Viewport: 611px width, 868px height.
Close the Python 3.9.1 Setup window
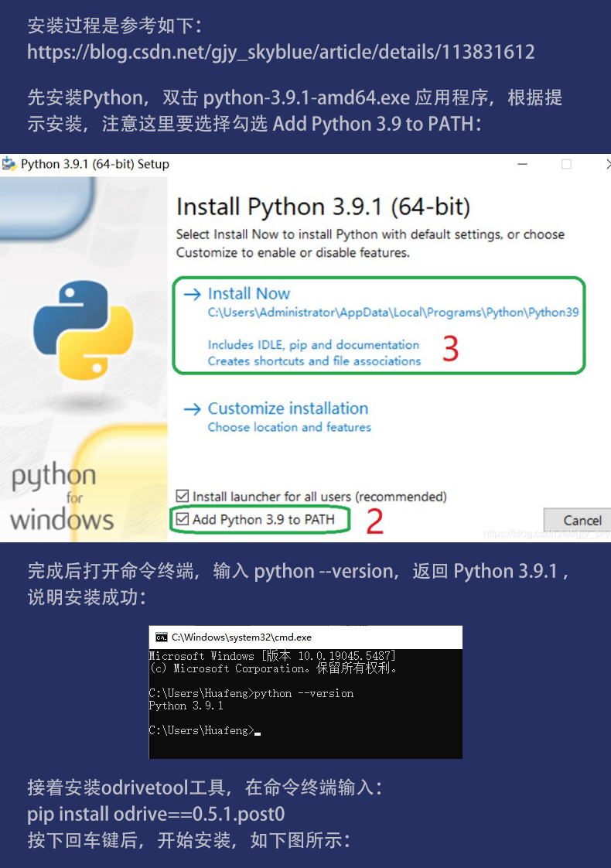[607, 164]
